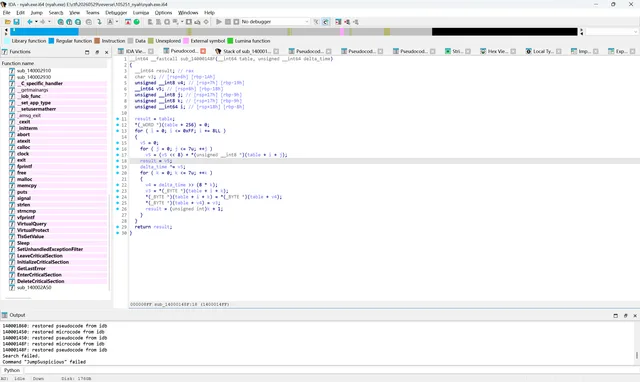Screen dimensions: 640x382
Task: Open file via folder icon
Action: (7, 22)
